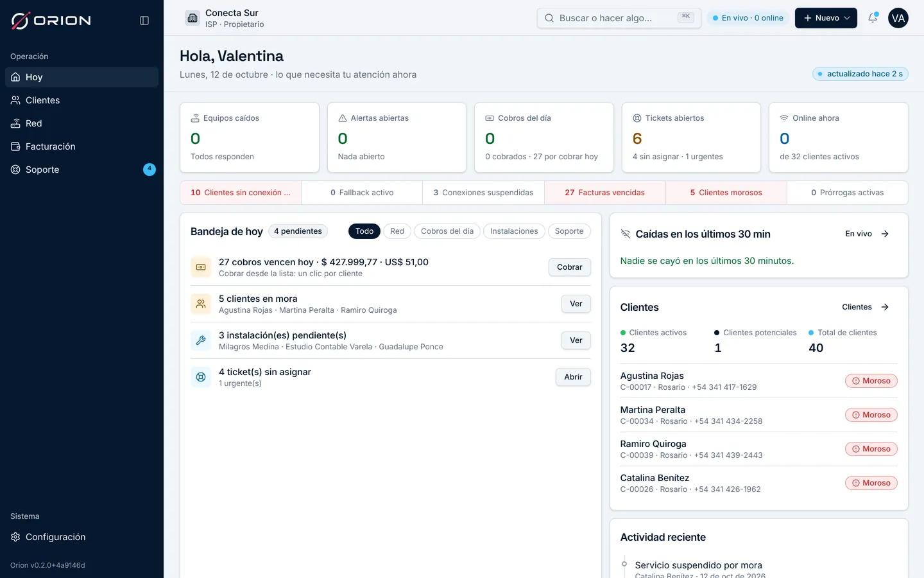Open the Conecta Sur organization switcher
This screenshot has width=924, height=578.
225,18
